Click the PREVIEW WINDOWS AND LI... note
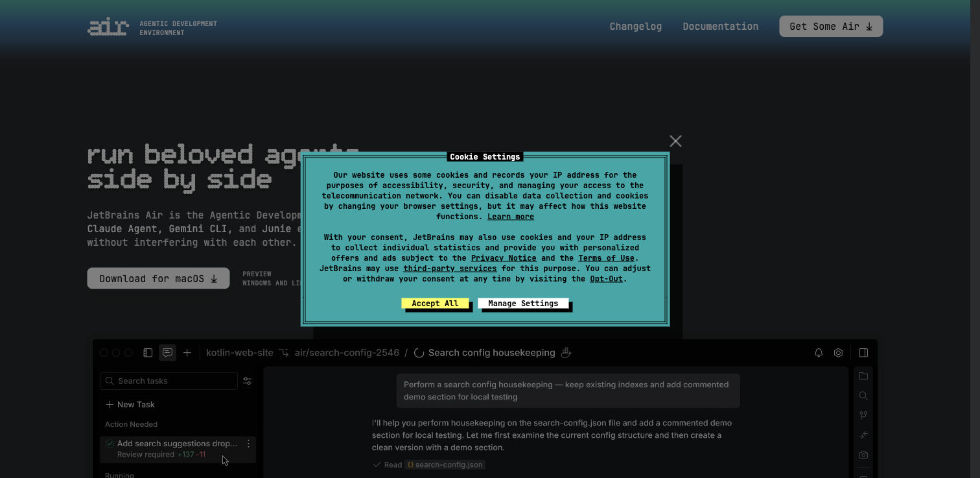This screenshot has height=478, width=980. tap(271, 279)
